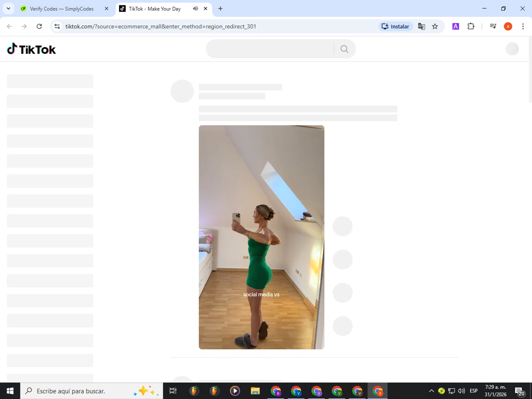Switch to the Verify Codes — SimplyCodes tab
This screenshot has width=532, height=399.
[x=62, y=9]
